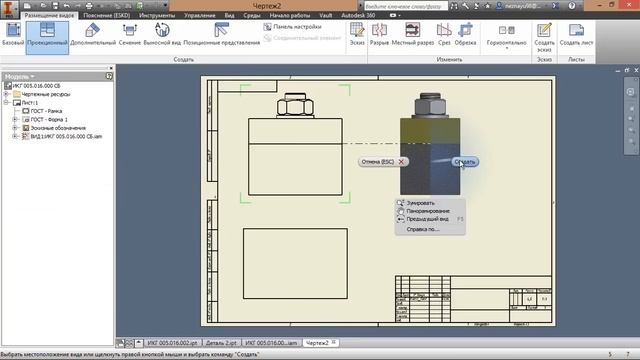This screenshot has width=640, height=360.
Task: Click Создать эскиз
Action: (x=544, y=38)
